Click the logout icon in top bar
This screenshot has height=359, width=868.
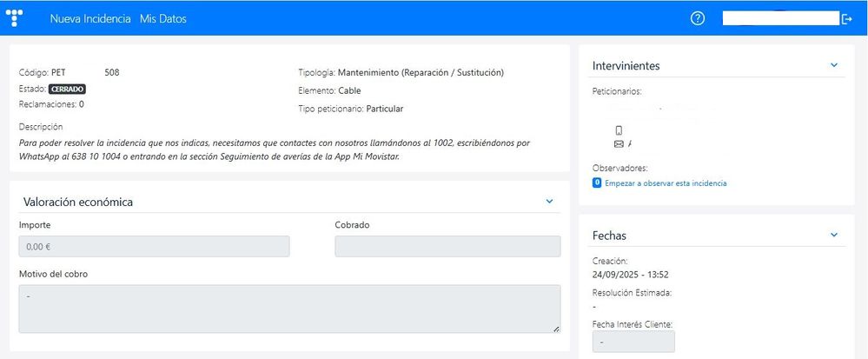(x=847, y=19)
